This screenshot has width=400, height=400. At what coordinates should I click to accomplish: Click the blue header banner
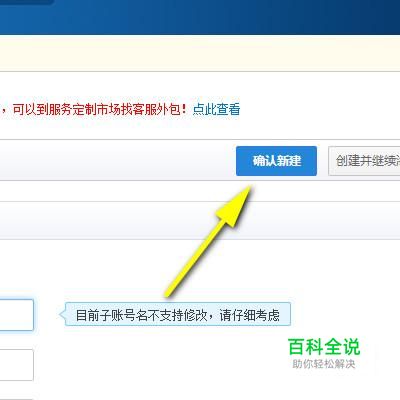[x=200, y=17]
